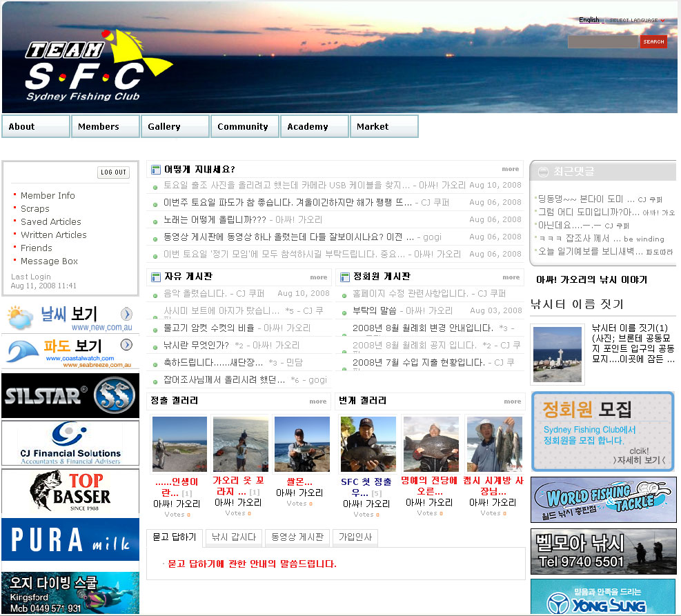Open Saved Articles in the member menu

pyautogui.click(x=51, y=222)
